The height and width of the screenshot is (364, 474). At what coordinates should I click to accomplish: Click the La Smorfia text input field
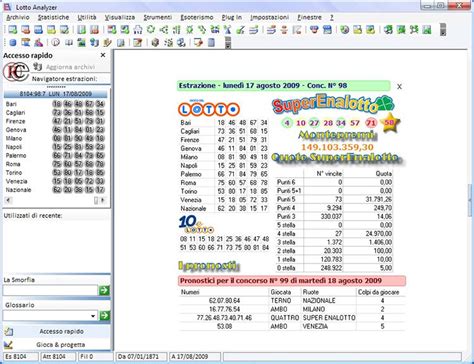[x=50, y=290]
